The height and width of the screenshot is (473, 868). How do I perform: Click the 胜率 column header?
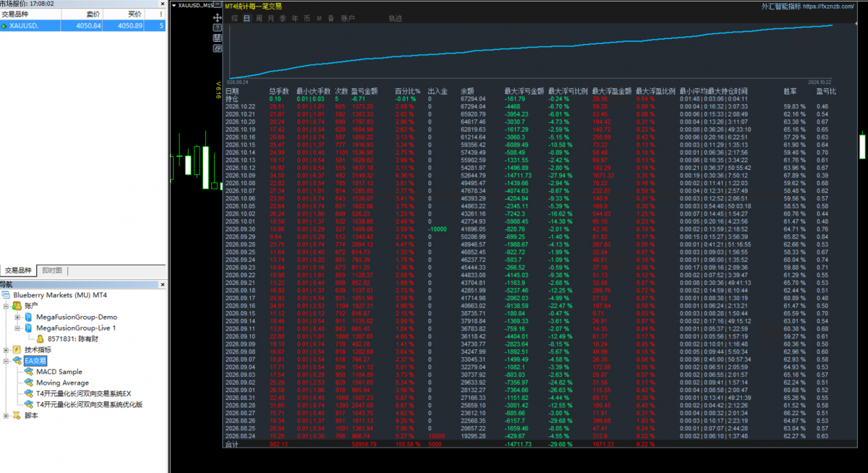tap(791, 91)
